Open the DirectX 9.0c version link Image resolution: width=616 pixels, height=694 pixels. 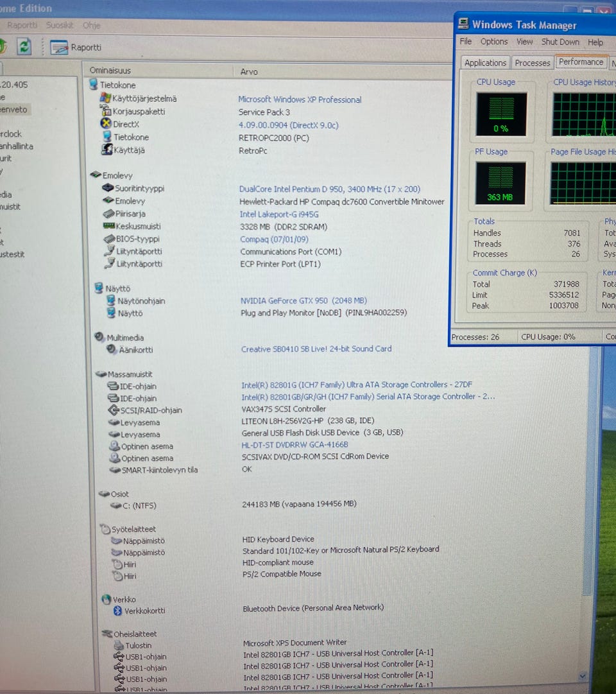pyautogui.click(x=289, y=125)
